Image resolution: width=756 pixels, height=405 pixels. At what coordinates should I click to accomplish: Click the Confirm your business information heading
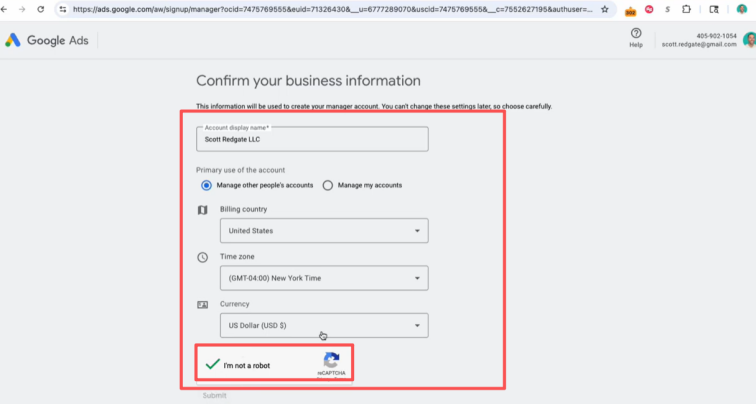(x=308, y=81)
